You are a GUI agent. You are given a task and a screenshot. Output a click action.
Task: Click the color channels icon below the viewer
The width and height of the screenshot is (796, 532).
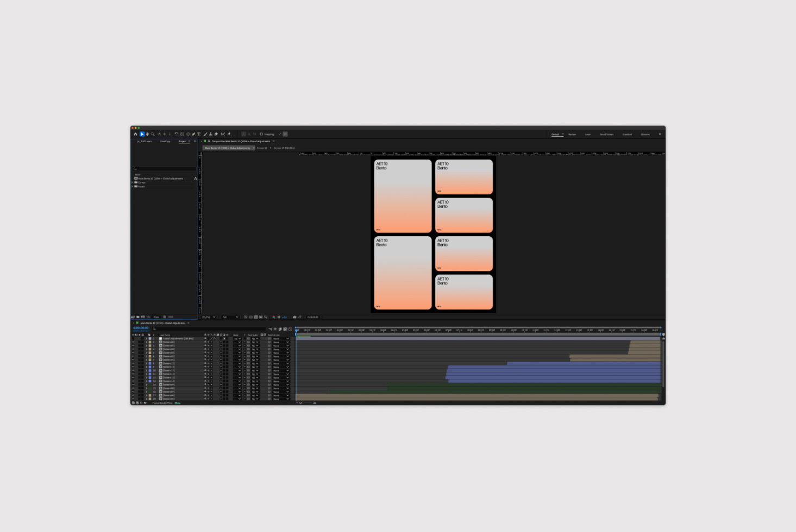click(x=273, y=317)
